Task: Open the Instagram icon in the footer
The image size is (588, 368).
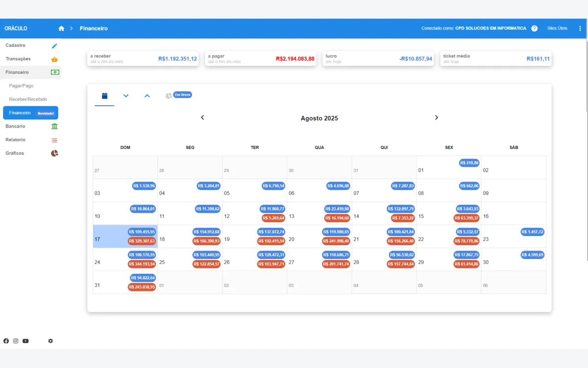Action: click(15, 341)
